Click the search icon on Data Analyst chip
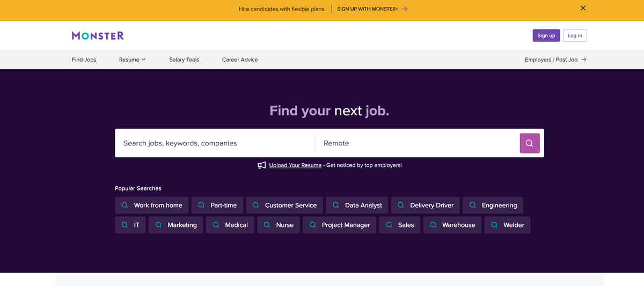The height and width of the screenshot is (286, 644). (336, 205)
